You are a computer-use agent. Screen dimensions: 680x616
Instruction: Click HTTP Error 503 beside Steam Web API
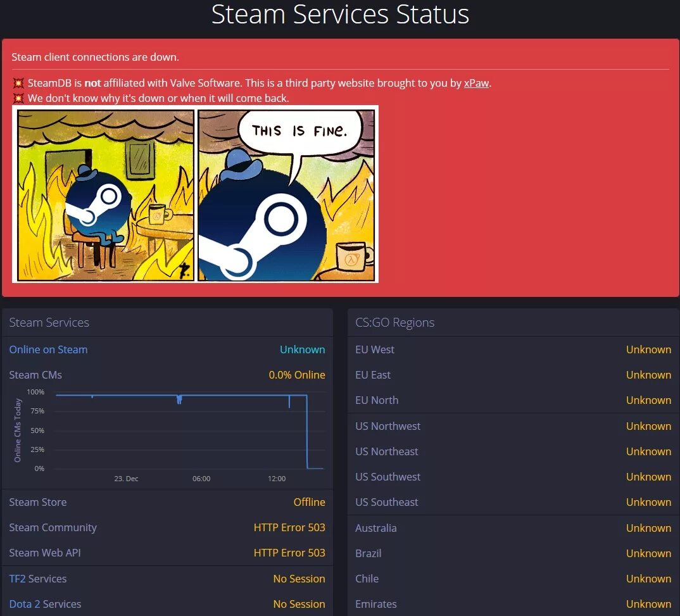289,553
